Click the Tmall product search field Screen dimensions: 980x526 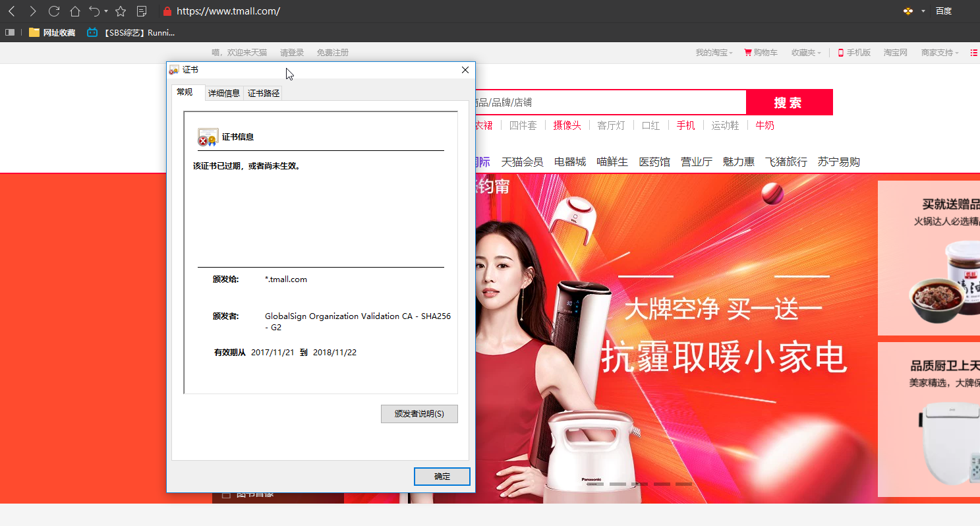click(610, 102)
